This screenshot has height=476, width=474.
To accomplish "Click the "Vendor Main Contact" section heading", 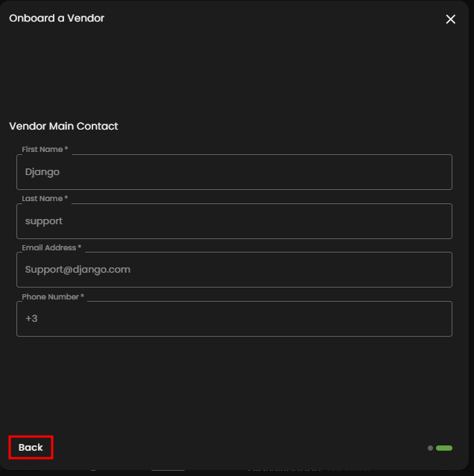I will [63, 126].
